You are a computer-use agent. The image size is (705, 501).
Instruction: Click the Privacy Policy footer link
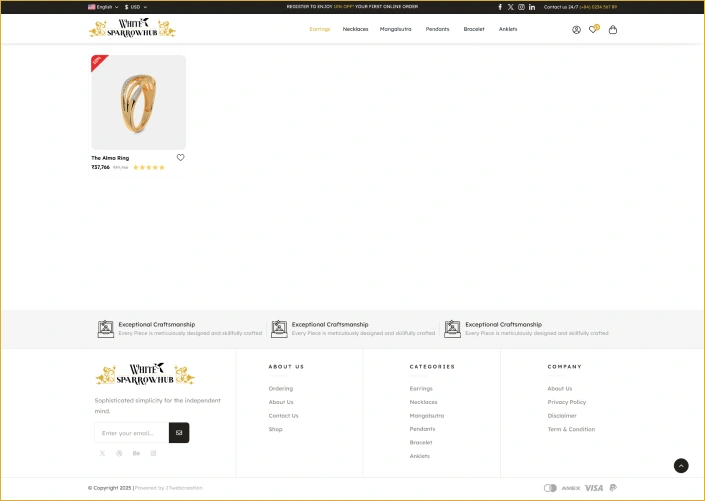[566, 402]
